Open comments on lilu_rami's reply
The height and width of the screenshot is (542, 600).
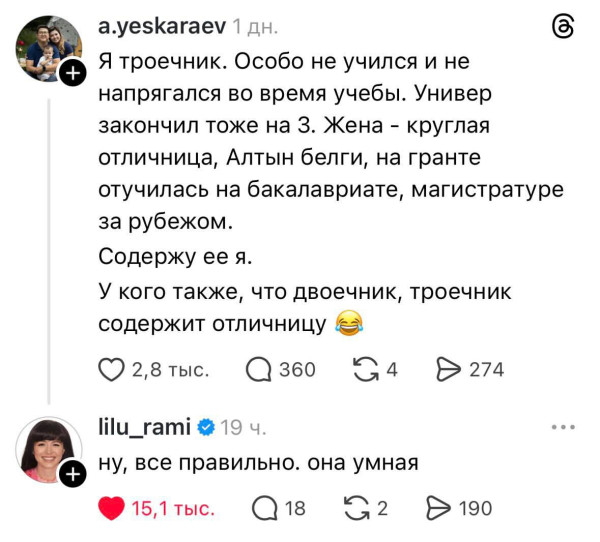click(x=264, y=509)
